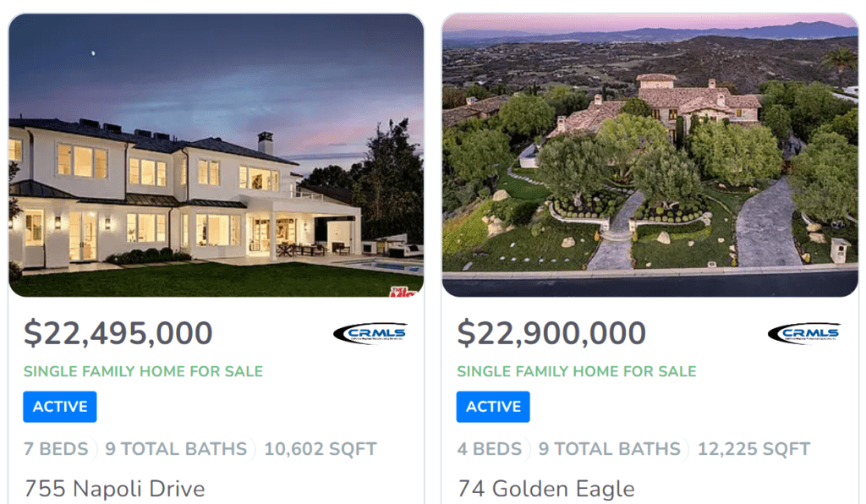
Task: Click the CRMLS logo on the $22,900,000 listing
Action: [x=803, y=333]
